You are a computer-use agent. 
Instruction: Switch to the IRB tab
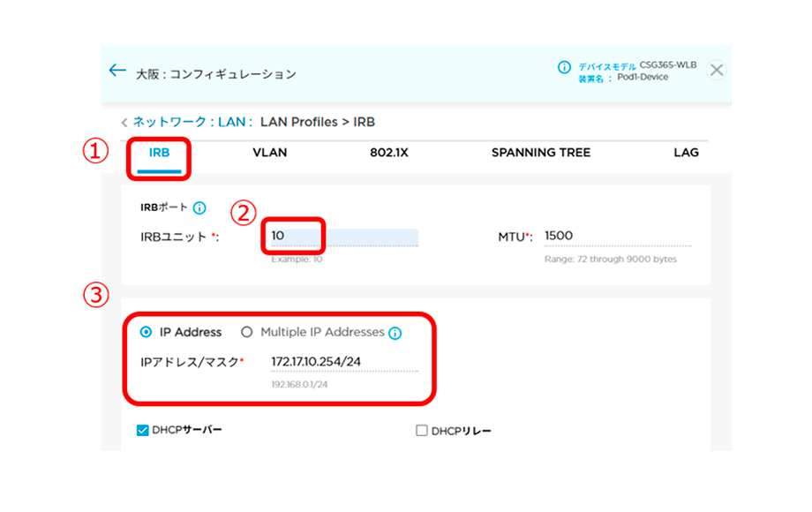[159, 153]
